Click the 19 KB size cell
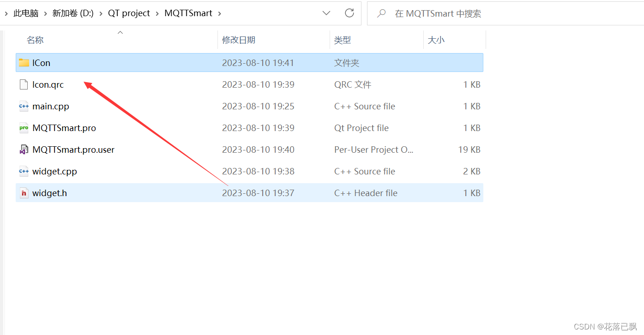The height and width of the screenshot is (335, 644). click(469, 150)
